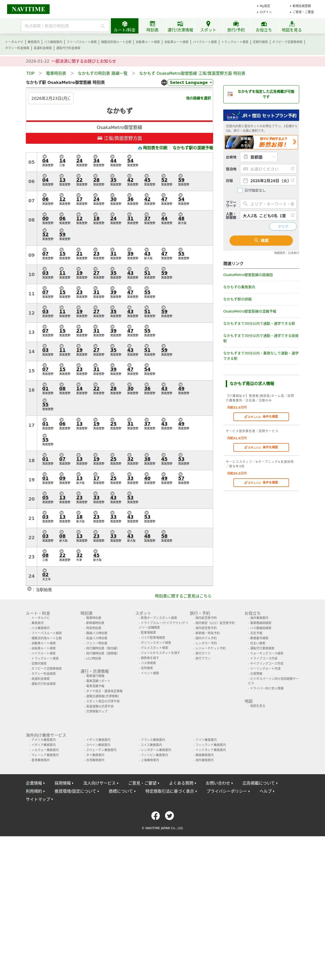Open the スポット tab
325x980 pixels.
[x=208, y=26]
